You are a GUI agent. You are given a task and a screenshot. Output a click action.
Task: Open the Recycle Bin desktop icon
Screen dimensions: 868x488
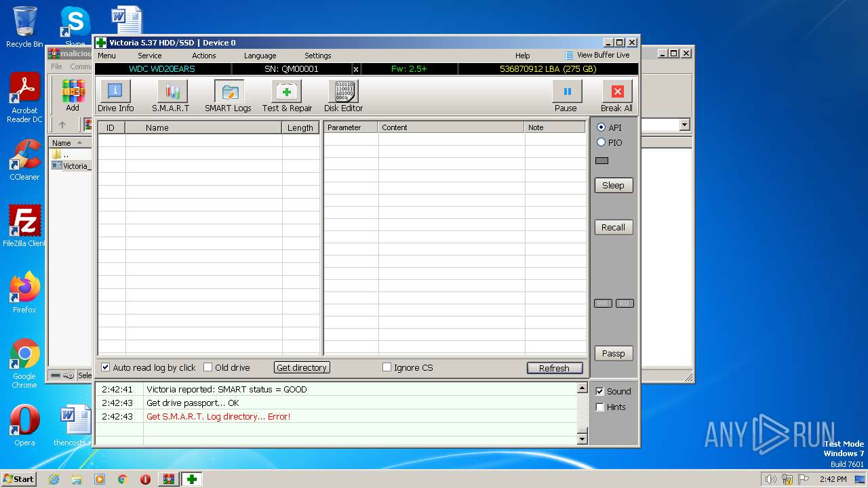pos(24,27)
